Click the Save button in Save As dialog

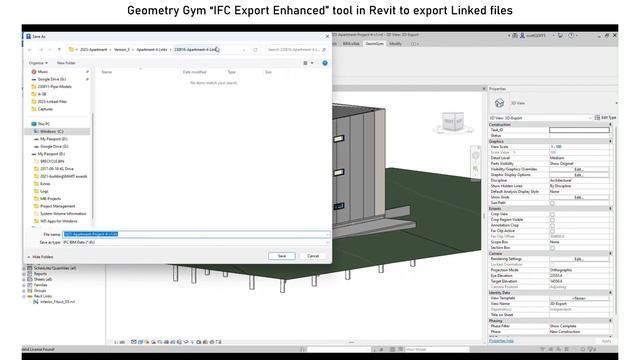click(282, 256)
